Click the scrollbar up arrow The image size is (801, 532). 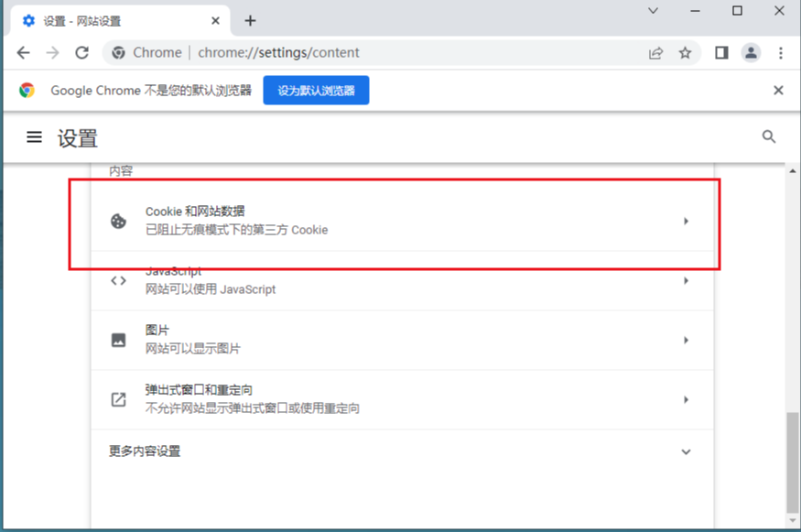[793, 171]
